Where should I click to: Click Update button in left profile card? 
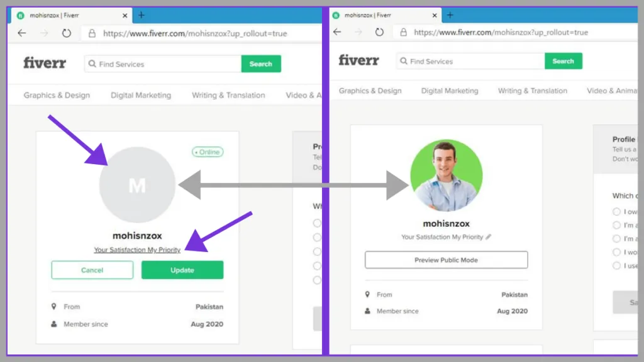pyautogui.click(x=182, y=270)
